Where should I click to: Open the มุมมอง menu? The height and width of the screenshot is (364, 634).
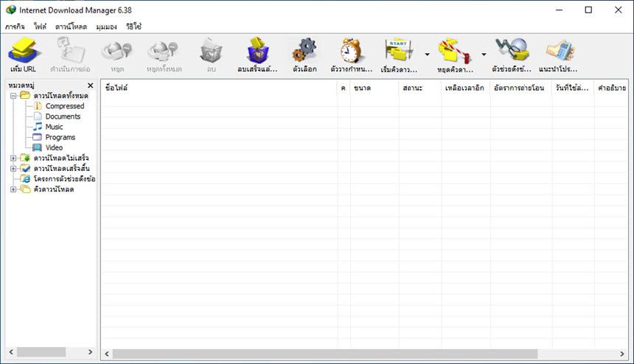[106, 27]
